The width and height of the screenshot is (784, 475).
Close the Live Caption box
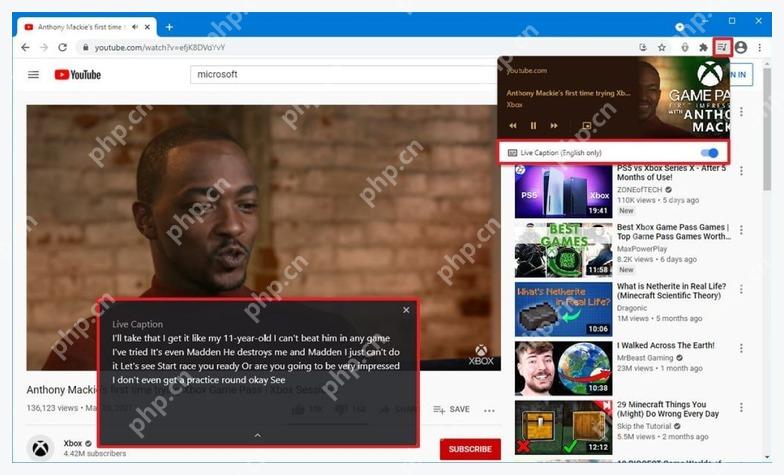coord(406,310)
